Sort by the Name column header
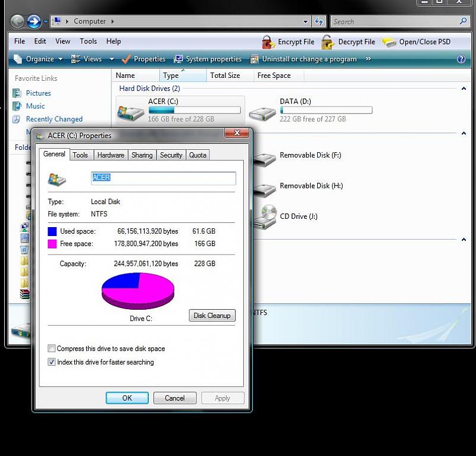Image resolution: width=476 pixels, height=456 pixels. tap(136, 76)
